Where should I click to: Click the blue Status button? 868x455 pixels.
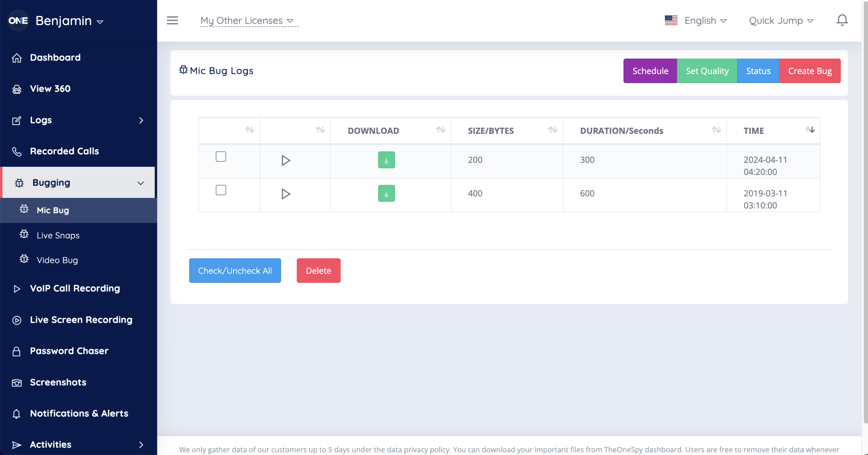758,71
